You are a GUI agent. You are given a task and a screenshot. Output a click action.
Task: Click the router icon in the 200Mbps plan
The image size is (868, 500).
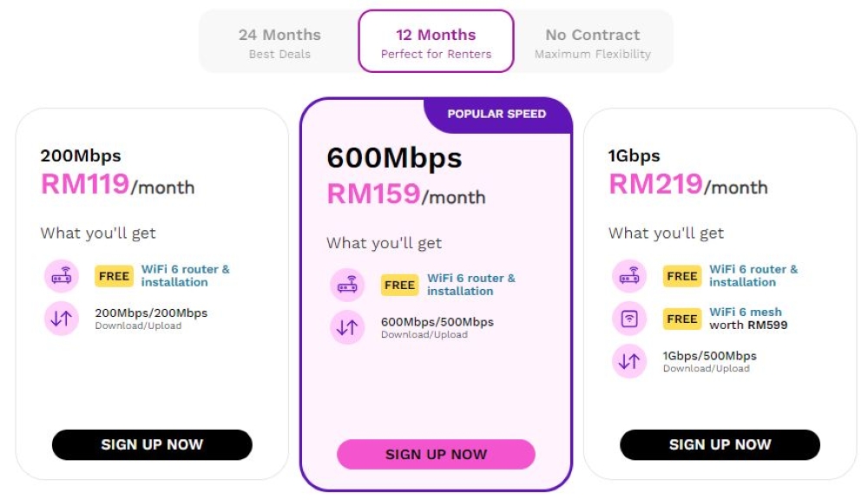pyautogui.click(x=62, y=275)
